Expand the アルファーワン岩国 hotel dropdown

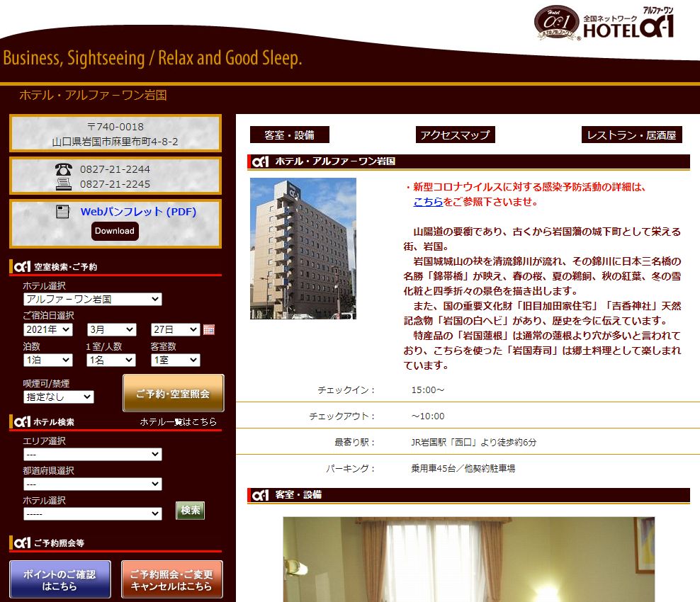(92, 299)
